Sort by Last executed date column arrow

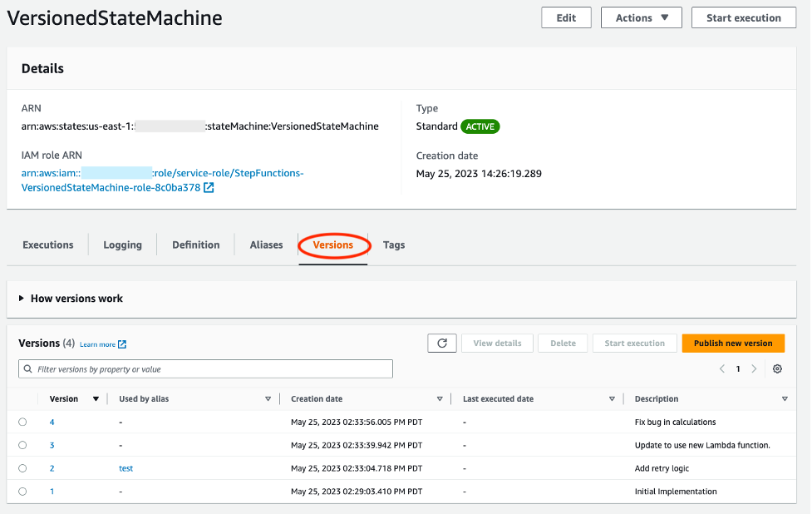point(612,399)
